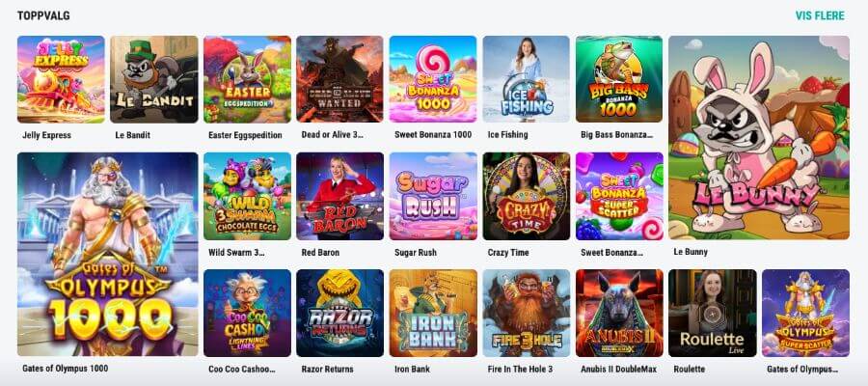Select the Easter Eggspedition game image
Screen dimensions: 868x386
click(247, 79)
